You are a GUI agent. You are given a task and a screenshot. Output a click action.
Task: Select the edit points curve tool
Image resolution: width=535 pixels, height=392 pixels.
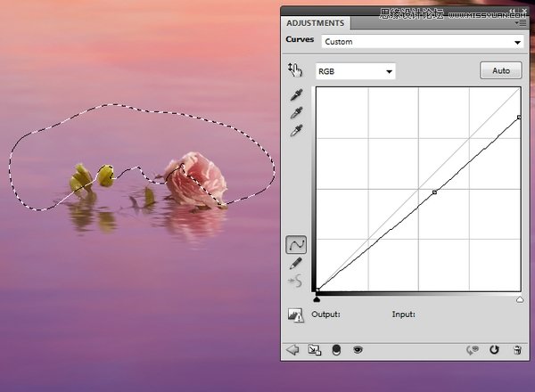pyautogui.click(x=296, y=245)
